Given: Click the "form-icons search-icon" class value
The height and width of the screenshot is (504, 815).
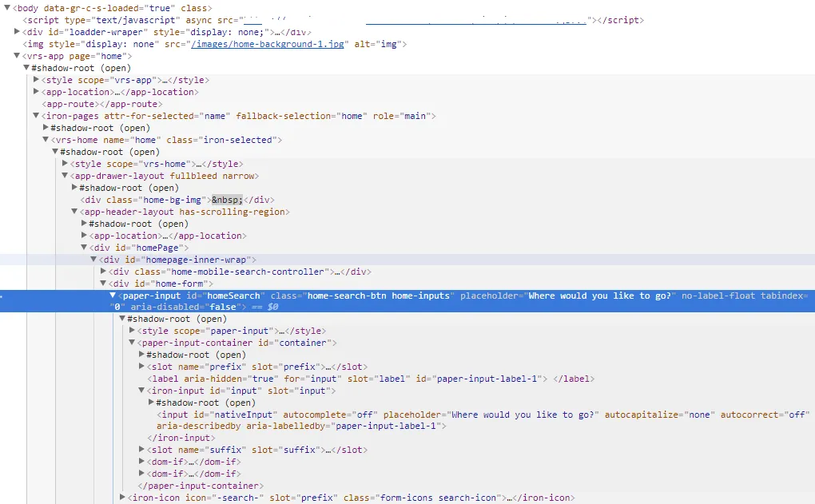Looking at the screenshot, I should (438, 498).
